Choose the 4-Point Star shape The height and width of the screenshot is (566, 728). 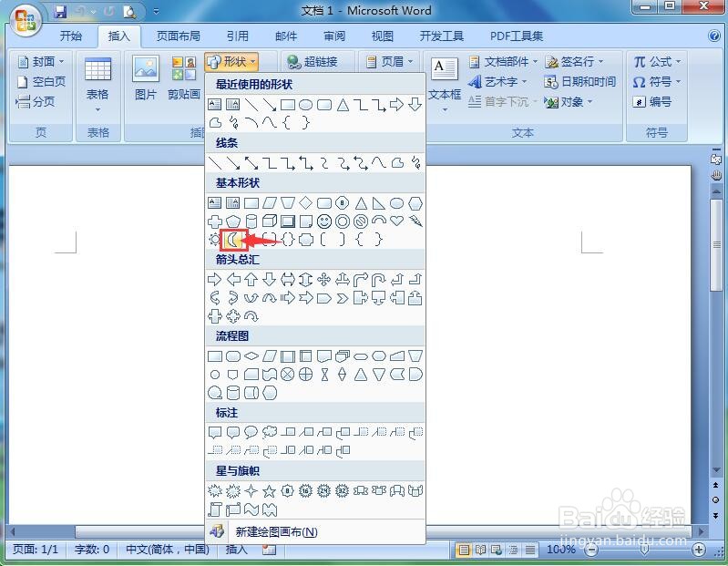(x=251, y=490)
